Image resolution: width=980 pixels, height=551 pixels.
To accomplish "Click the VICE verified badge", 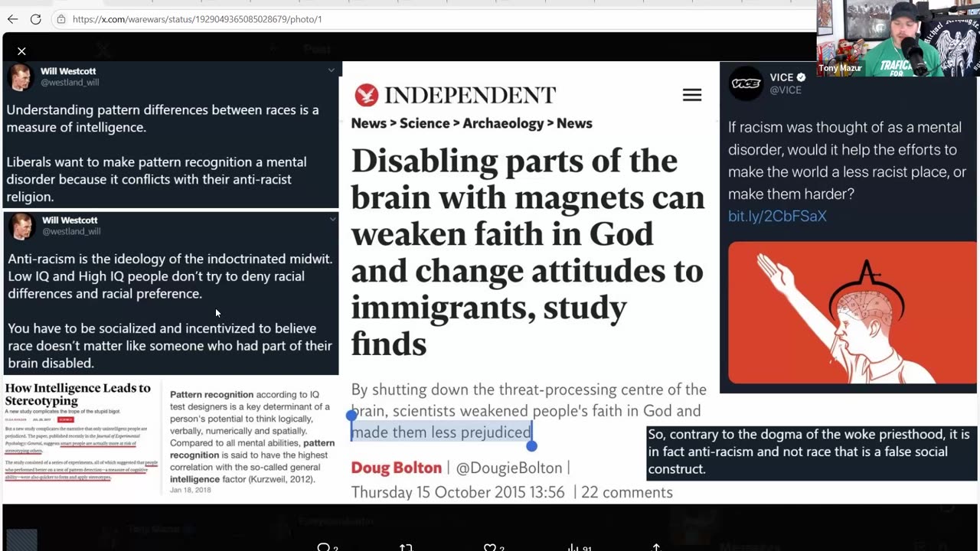I will [802, 77].
